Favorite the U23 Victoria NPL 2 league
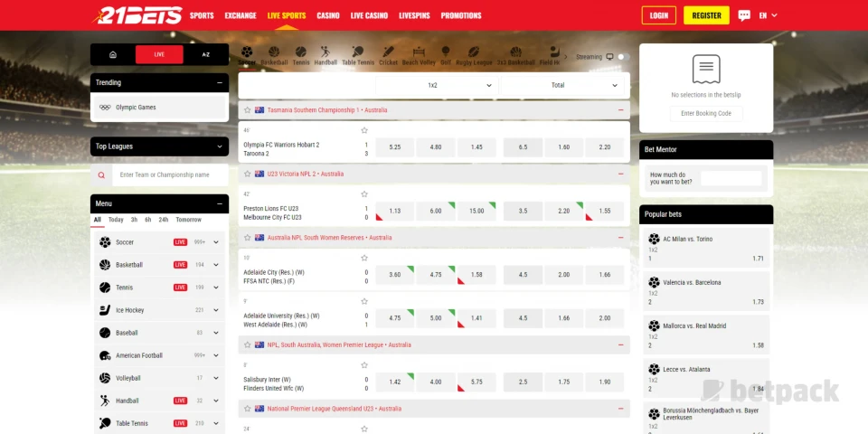The image size is (868, 434). point(248,174)
